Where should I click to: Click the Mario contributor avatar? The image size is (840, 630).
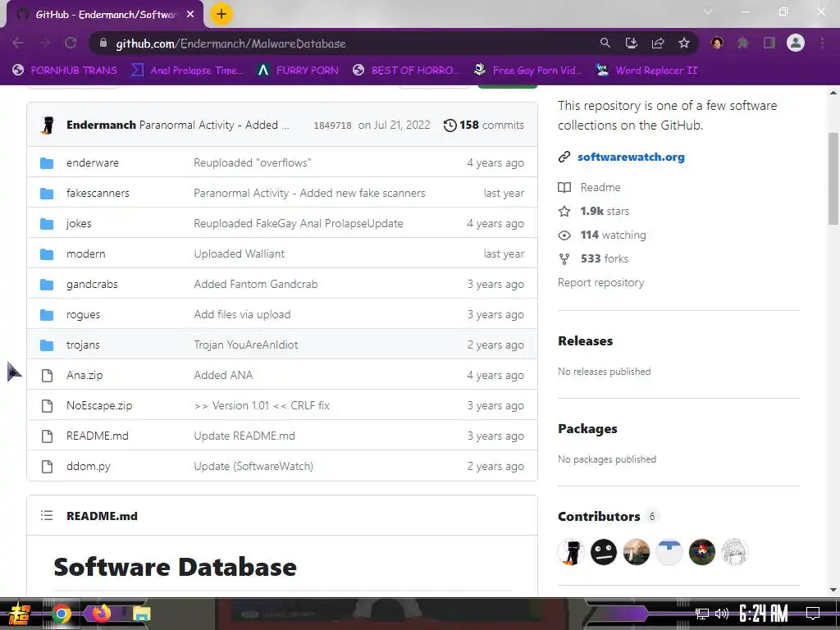702,552
